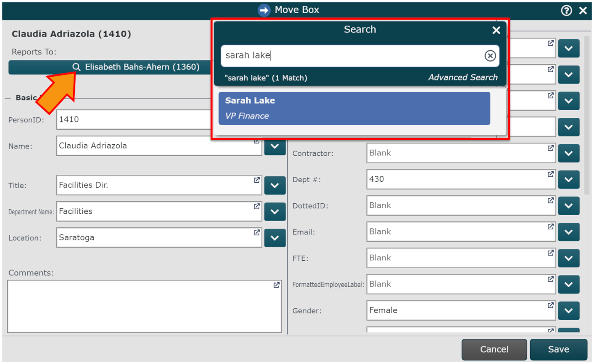Image resolution: width=594 pixels, height=364 pixels.
Task: Click the FTE field
Action: (461, 258)
